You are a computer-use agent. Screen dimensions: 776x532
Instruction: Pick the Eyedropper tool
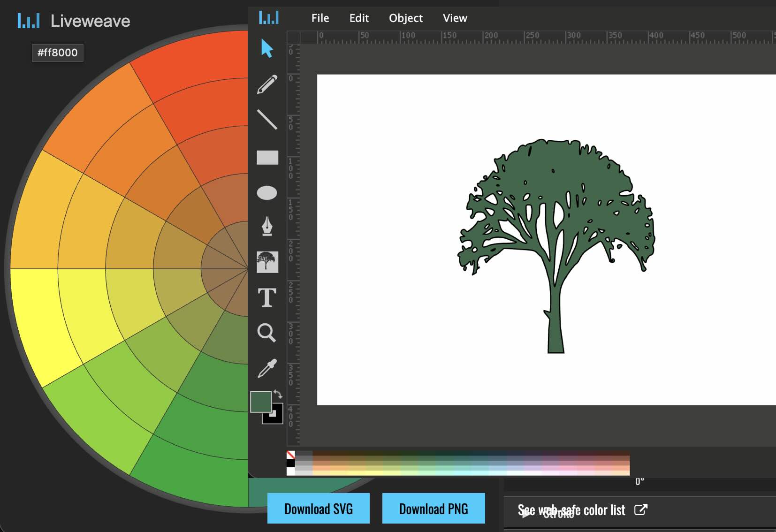pos(267,368)
